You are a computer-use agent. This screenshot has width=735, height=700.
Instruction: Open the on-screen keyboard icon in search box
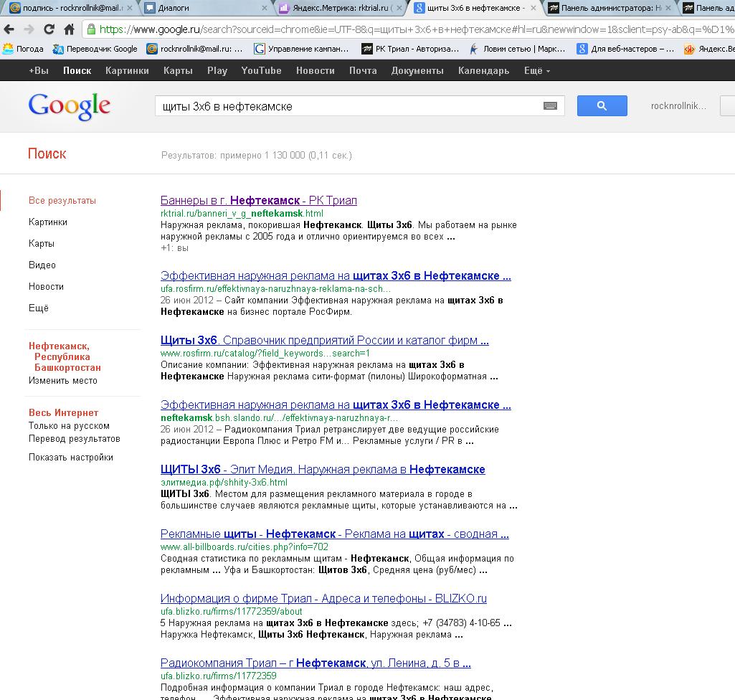pyautogui.click(x=550, y=106)
